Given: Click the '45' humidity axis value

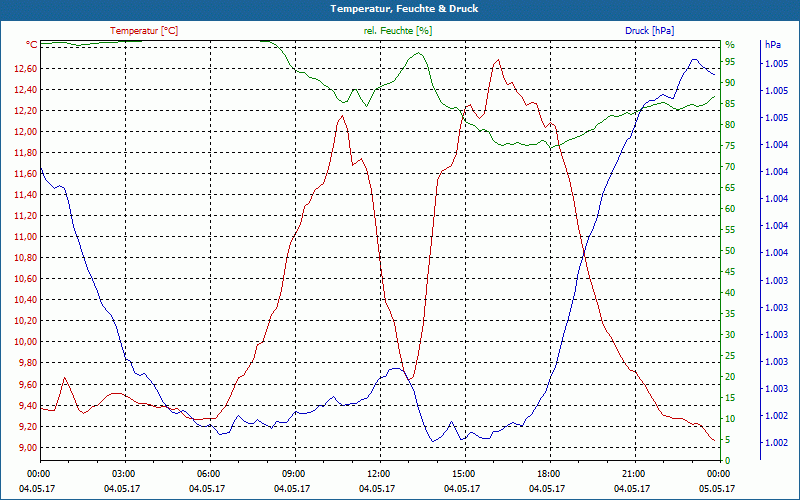Looking at the screenshot, I should [x=730, y=272].
